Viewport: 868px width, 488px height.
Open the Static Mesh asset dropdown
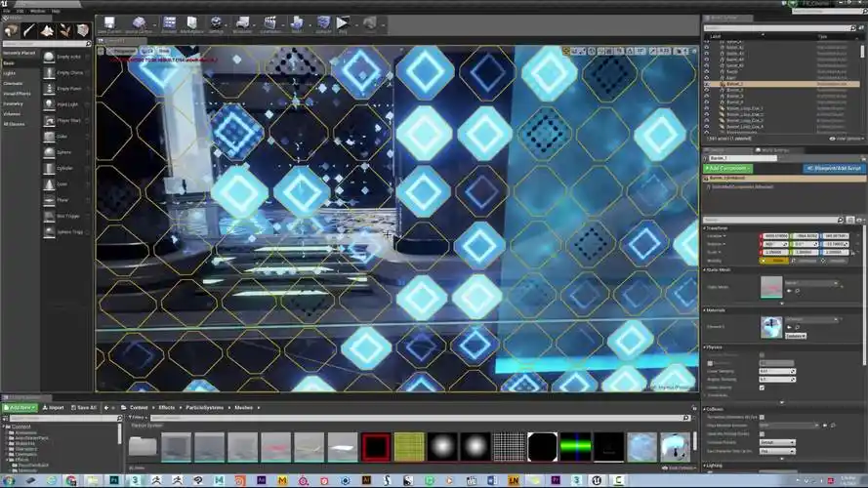coord(810,283)
